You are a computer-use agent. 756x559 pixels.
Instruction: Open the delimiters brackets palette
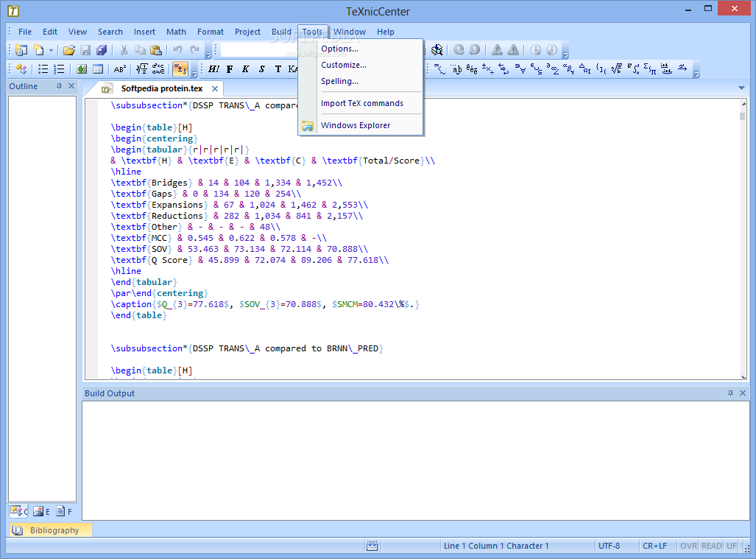(x=601, y=69)
